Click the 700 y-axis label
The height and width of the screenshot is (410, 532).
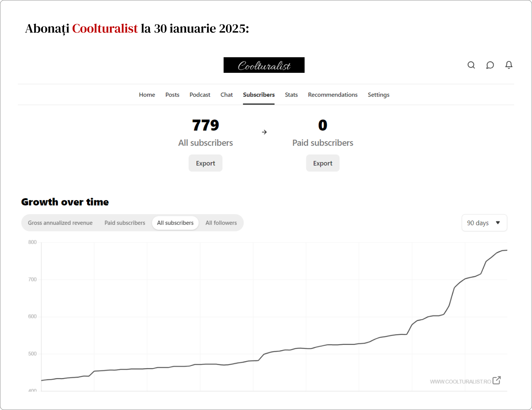(x=32, y=279)
